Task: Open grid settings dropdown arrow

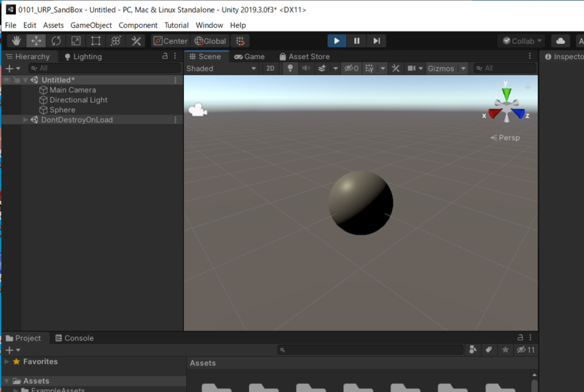Action: (383, 69)
